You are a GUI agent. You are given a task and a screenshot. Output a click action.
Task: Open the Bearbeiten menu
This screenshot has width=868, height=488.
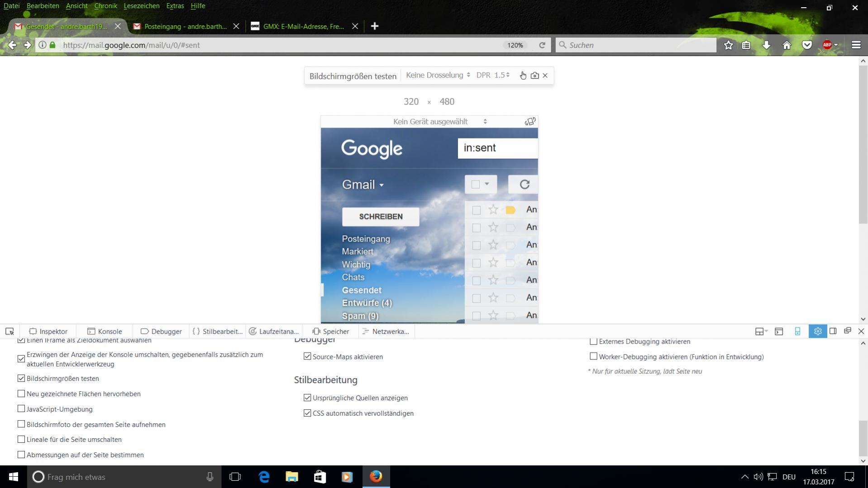pos(43,6)
